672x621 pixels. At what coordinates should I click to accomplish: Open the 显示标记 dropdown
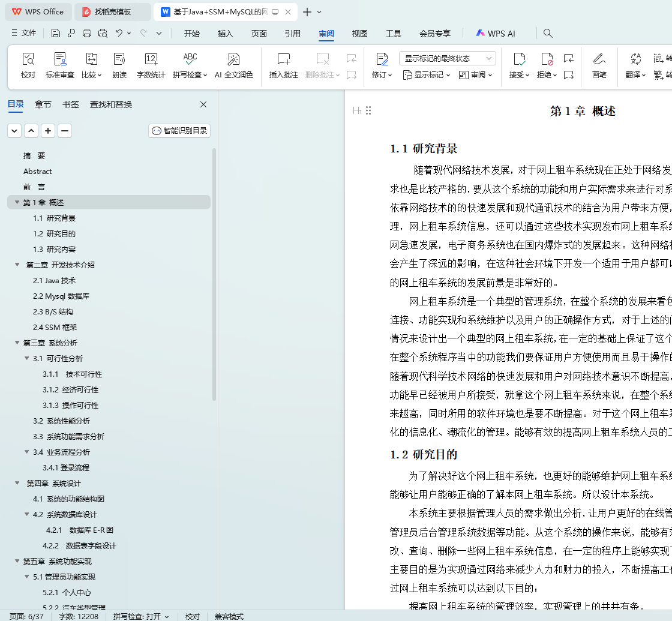point(427,75)
